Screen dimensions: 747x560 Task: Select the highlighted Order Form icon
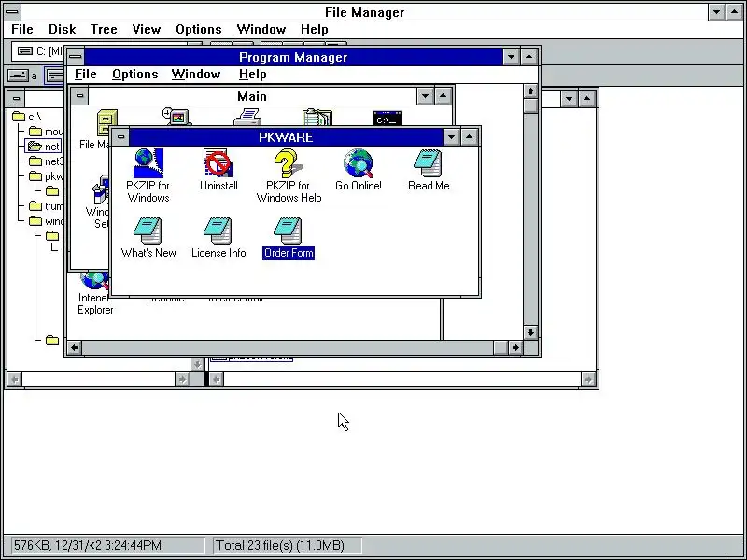[x=289, y=231]
